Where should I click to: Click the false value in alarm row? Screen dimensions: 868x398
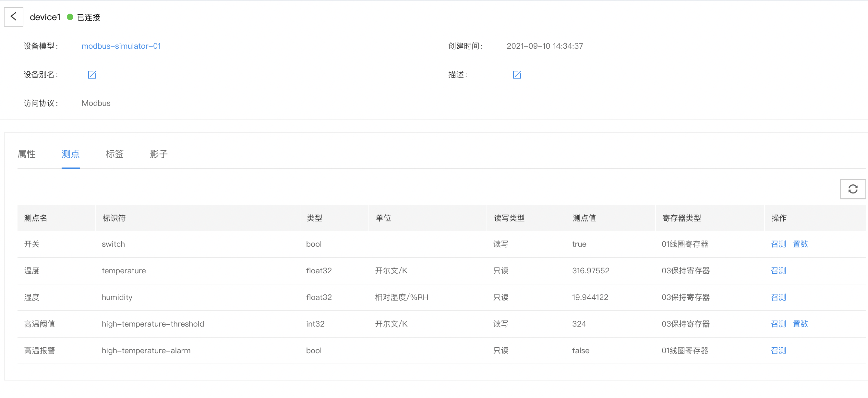(581, 351)
